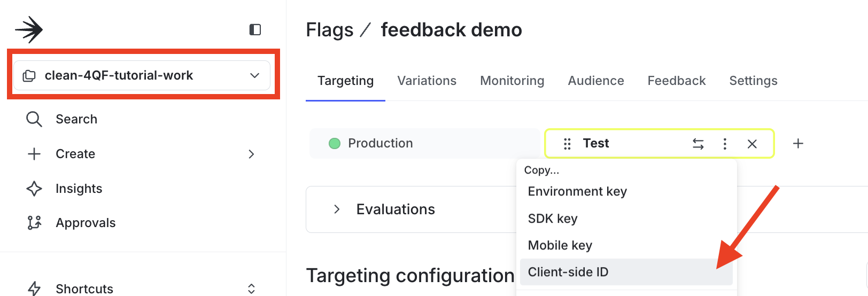Click the Approvals branch icon

(x=34, y=223)
